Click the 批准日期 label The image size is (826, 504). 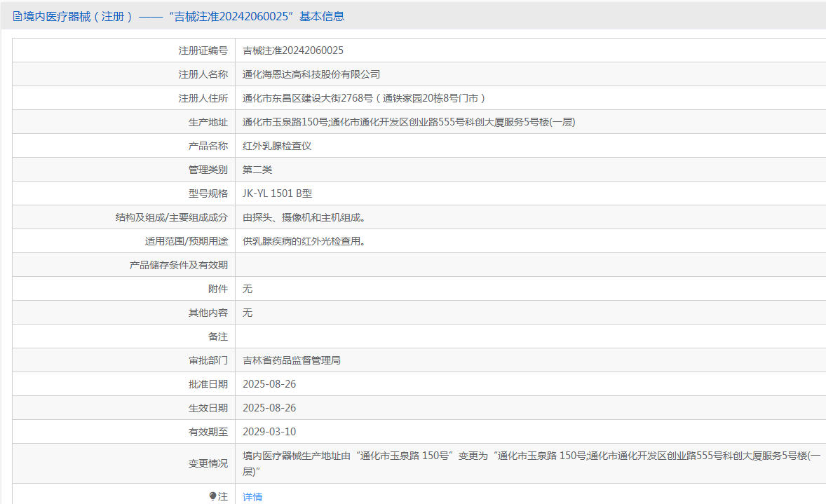pos(208,384)
